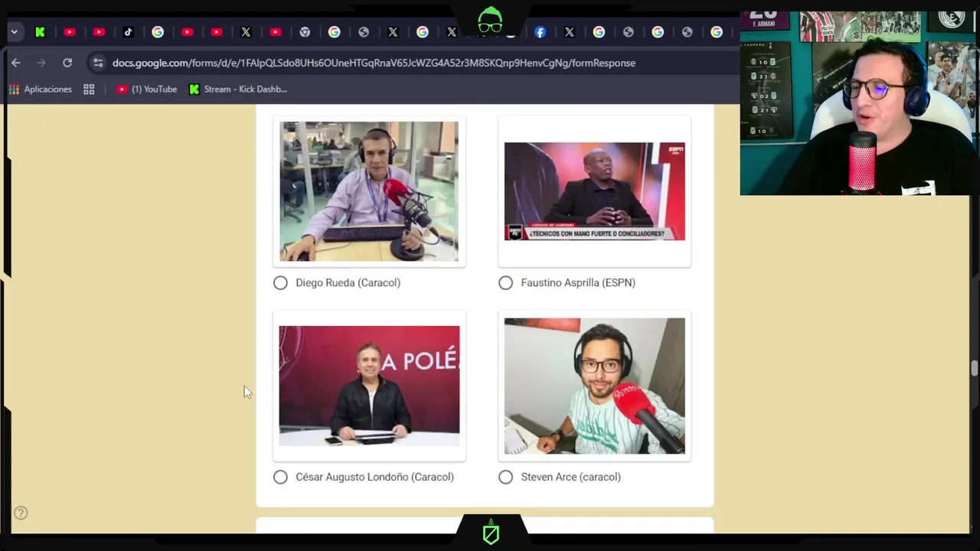Focus the docs.google.com URL address field
This screenshot has height=551, width=980.
pos(374,63)
